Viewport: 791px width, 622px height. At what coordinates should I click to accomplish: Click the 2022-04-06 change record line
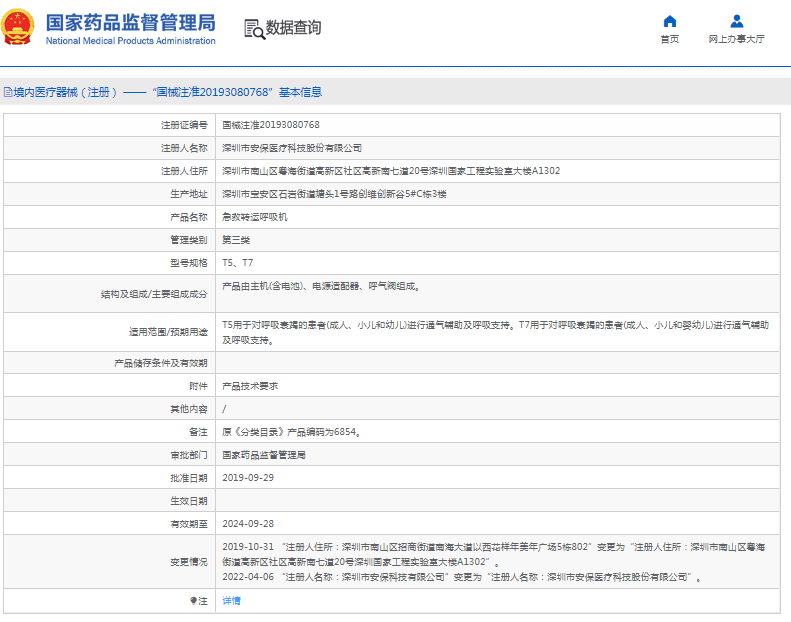pyautogui.click(x=460, y=578)
